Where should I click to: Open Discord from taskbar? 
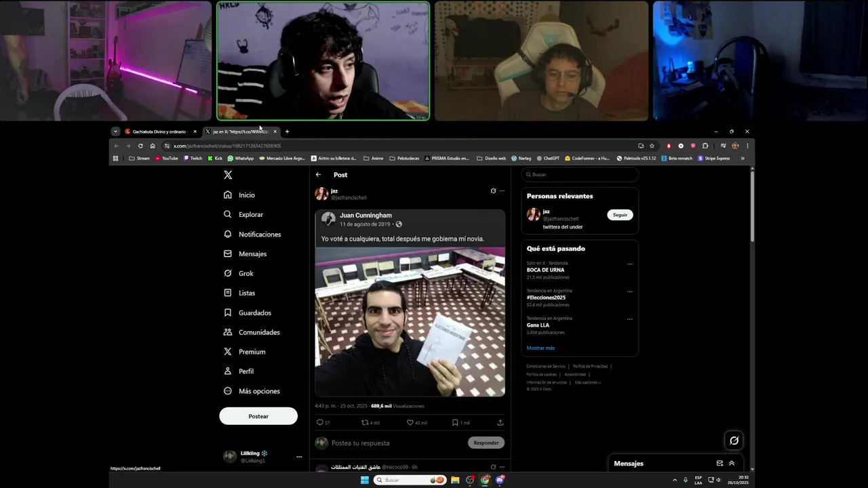[x=500, y=480]
